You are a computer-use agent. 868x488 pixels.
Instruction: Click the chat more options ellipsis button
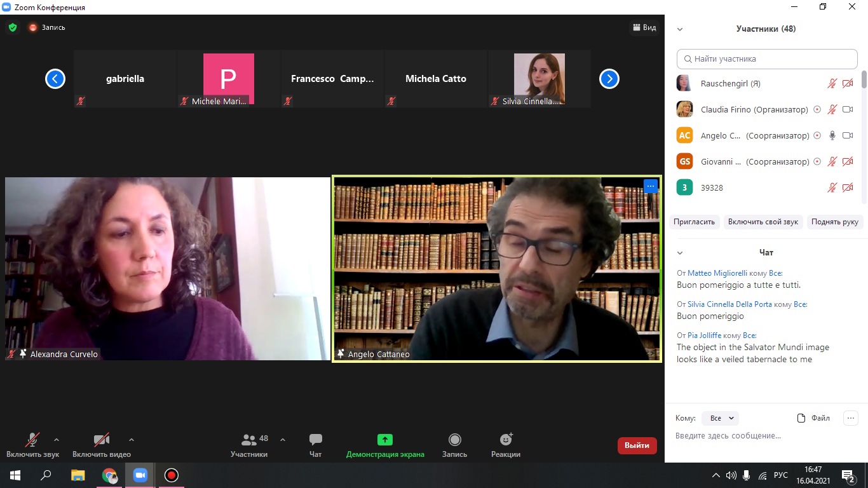click(850, 417)
